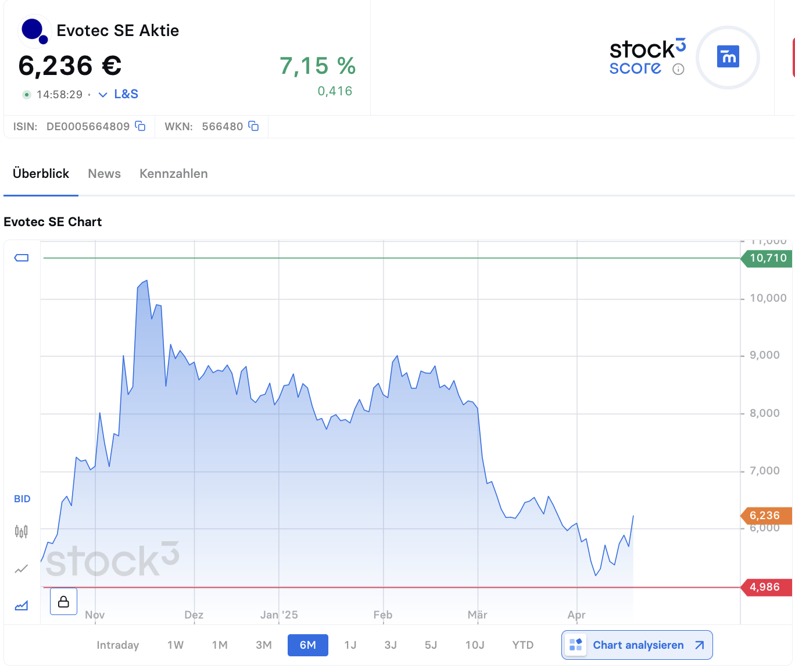The height and width of the screenshot is (672, 795).
Task: Switch to area chart type
Action: 22,606
